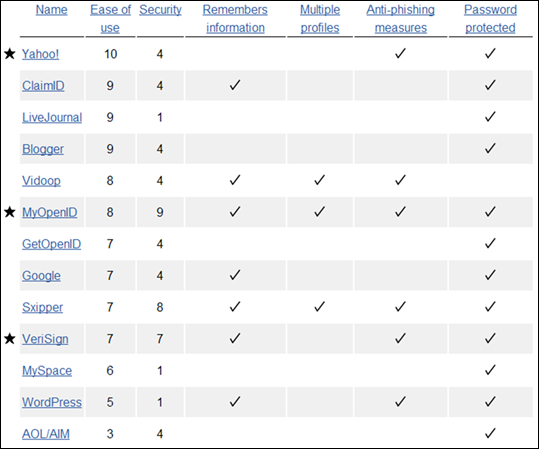The height and width of the screenshot is (449, 539).
Task: Click the star icon beside MyOpenID
Action: pos(10,212)
